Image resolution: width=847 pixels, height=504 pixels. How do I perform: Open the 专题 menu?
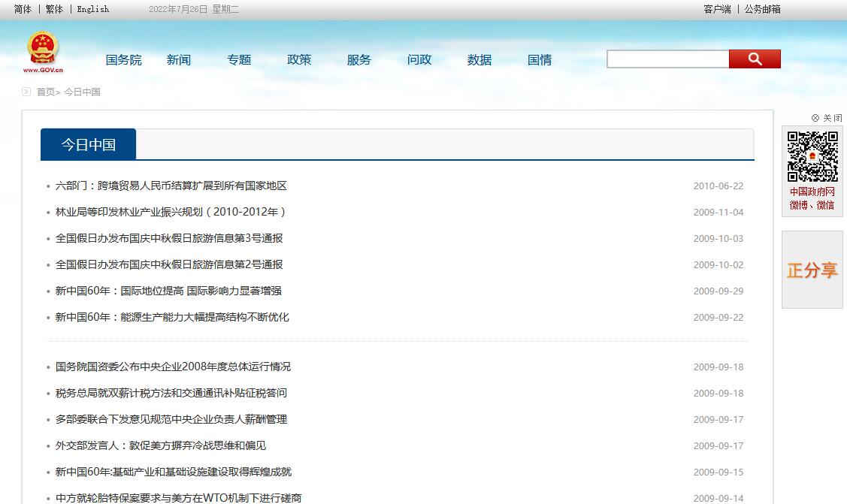pyautogui.click(x=239, y=60)
